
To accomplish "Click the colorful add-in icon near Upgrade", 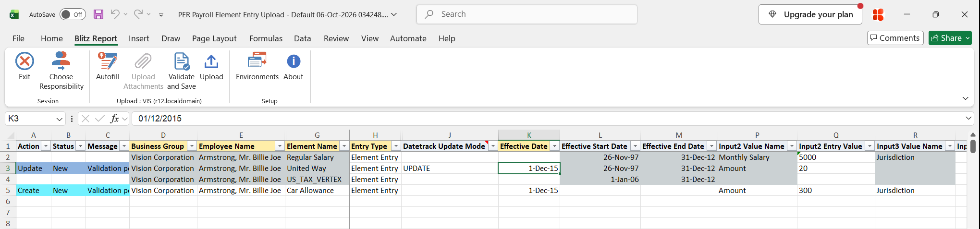I will click(x=878, y=15).
